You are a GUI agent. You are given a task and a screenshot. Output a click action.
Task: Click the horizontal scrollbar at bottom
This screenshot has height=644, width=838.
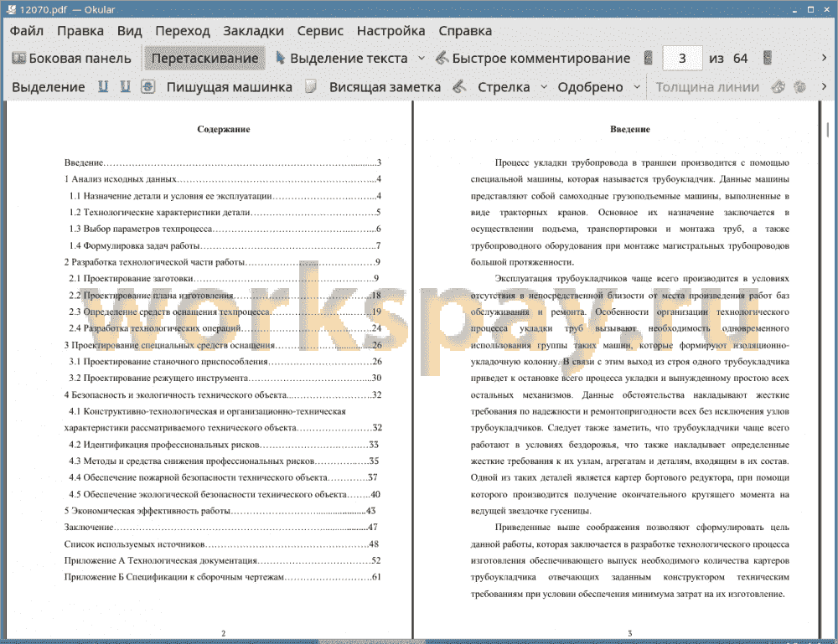(x=371, y=641)
